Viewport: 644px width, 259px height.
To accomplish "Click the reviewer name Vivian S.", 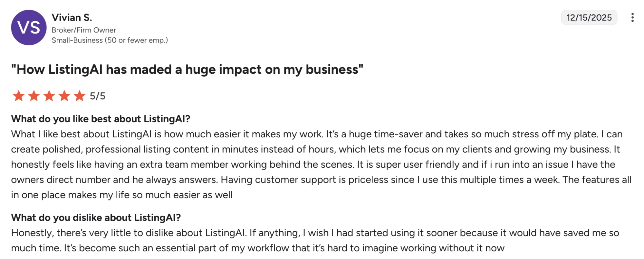I will (x=72, y=17).
